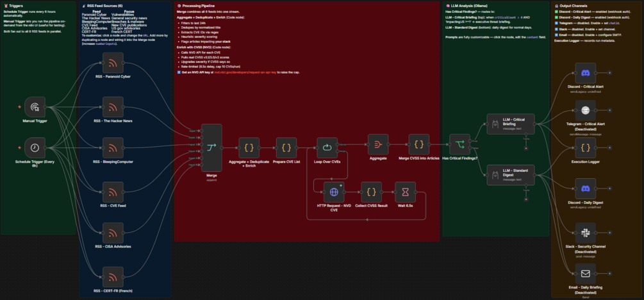The width and height of the screenshot is (644, 300).
Task: Click the Tools plus connector under LLM - Standard Digest
Action: click(525, 199)
